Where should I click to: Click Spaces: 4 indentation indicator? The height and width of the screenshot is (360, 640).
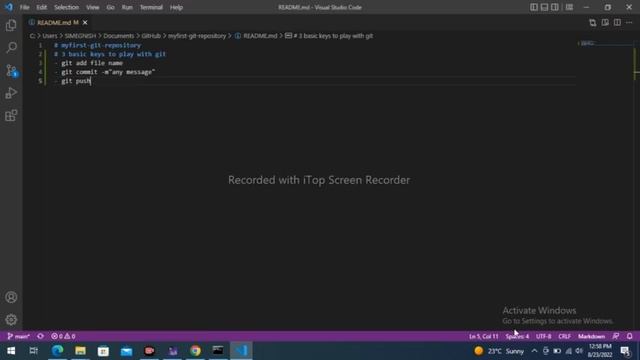click(x=517, y=336)
